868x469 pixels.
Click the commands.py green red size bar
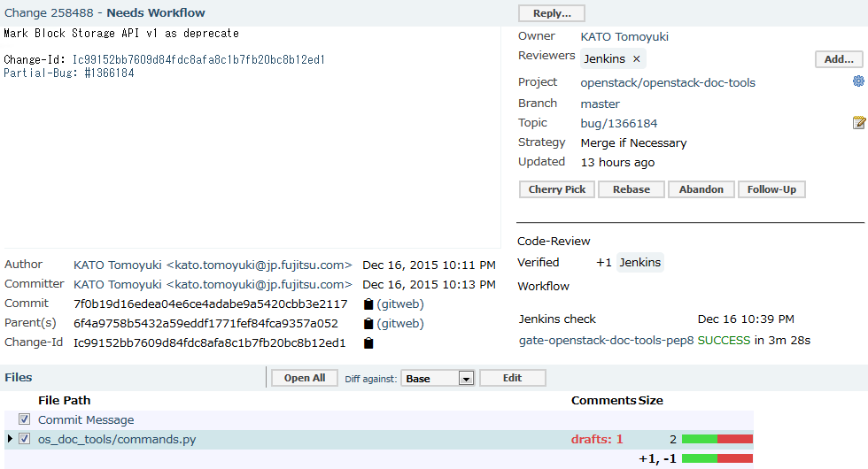[x=717, y=439]
